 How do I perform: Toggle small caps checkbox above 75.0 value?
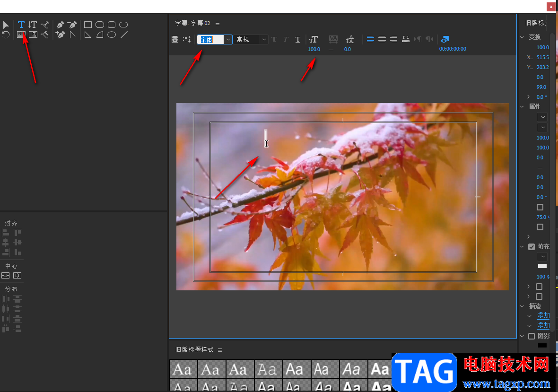(x=540, y=207)
